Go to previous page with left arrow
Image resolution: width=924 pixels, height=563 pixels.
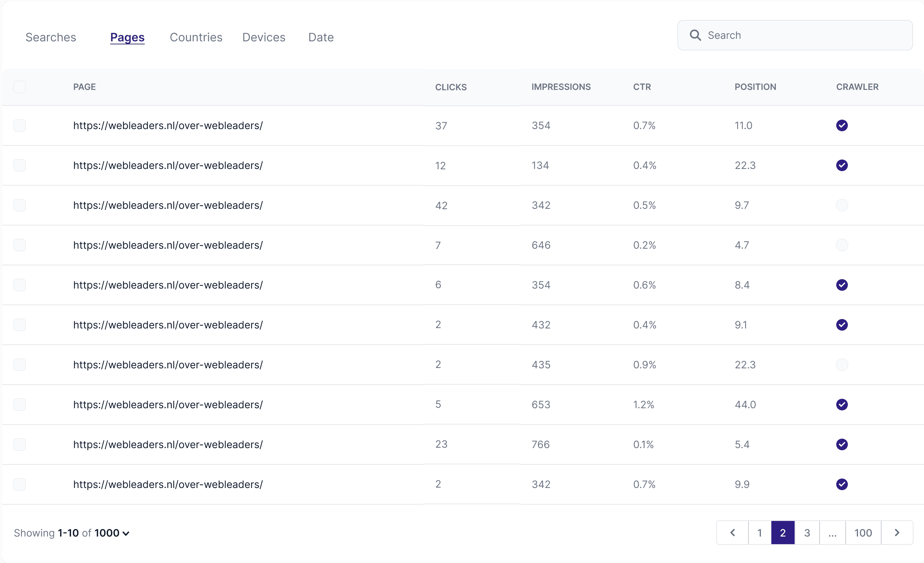tap(732, 533)
